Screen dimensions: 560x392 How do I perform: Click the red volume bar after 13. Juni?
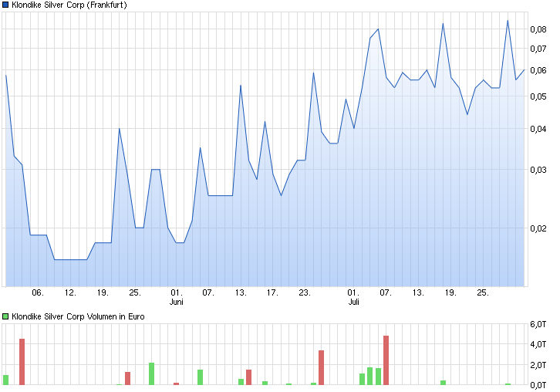pos(248,377)
